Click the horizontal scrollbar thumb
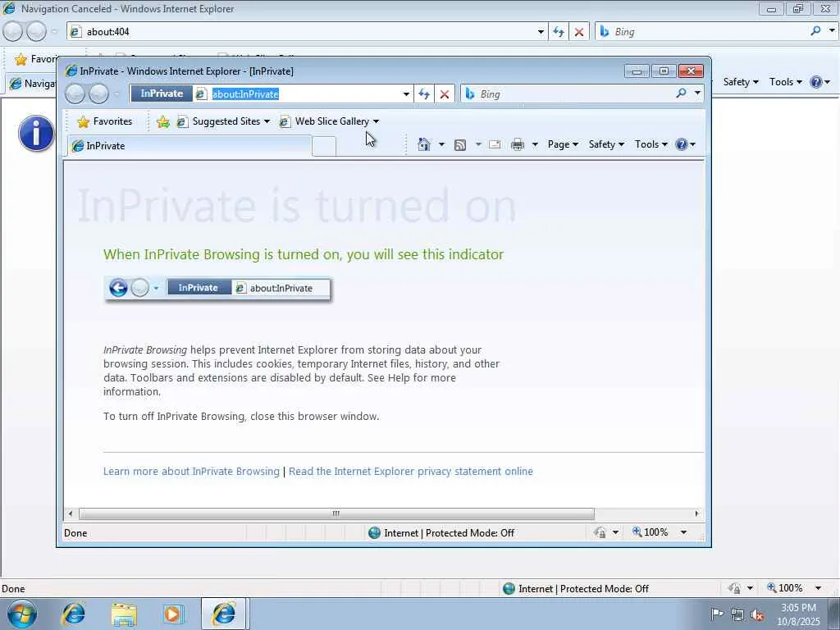This screenshot has height=630, width=840. click(336, 514)
